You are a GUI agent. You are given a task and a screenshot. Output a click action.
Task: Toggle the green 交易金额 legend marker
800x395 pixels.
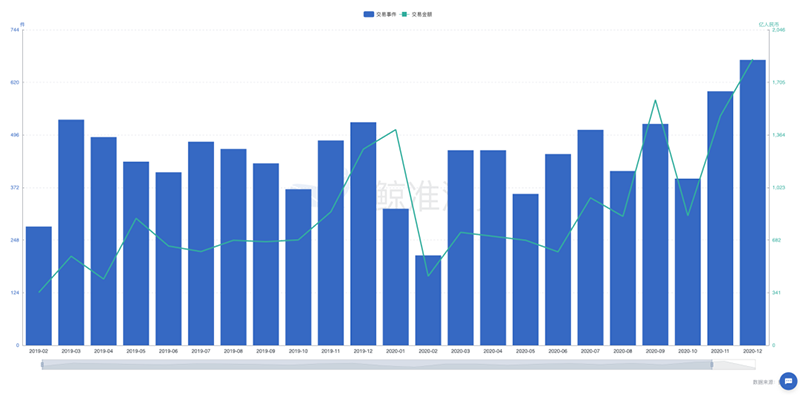click(404, 15)
